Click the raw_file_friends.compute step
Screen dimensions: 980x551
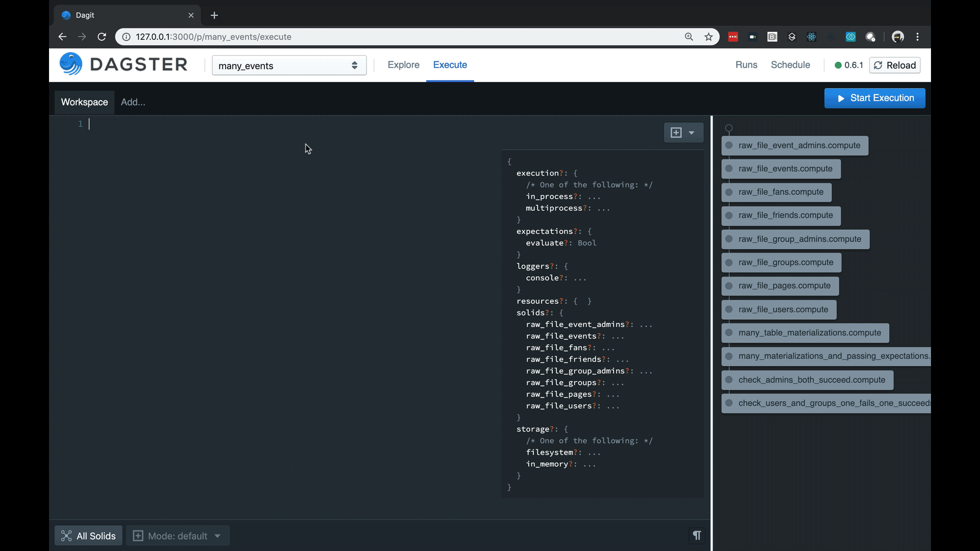(x=781, y=216)
